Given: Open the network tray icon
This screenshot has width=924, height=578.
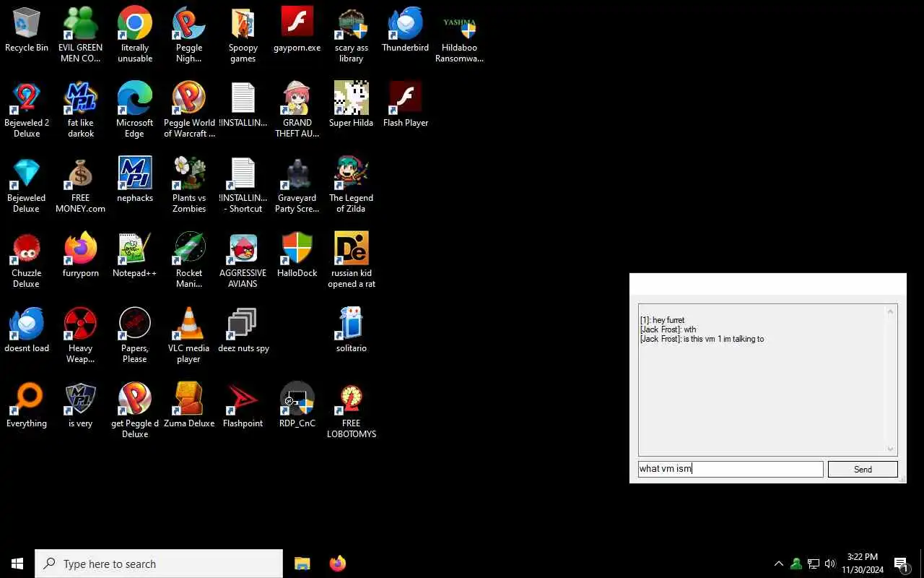Looking at the screenshot, I should tap(814, 564).
